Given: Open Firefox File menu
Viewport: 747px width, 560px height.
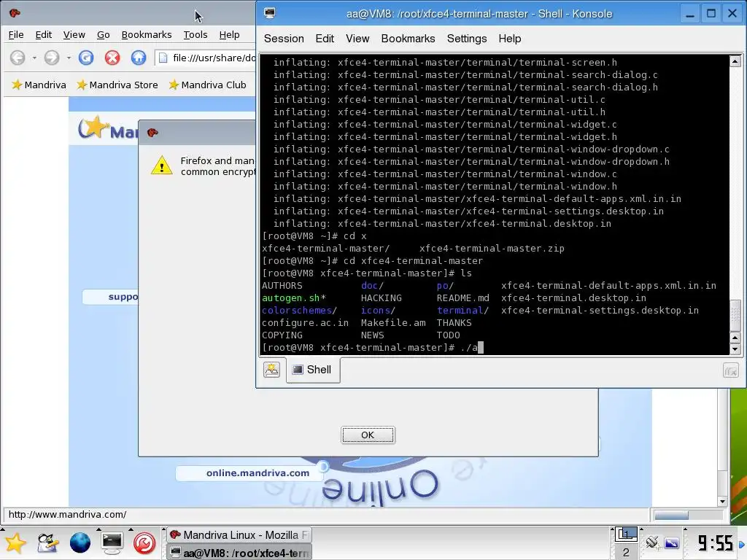Looking at the screenshot, I should coord(16,35).
